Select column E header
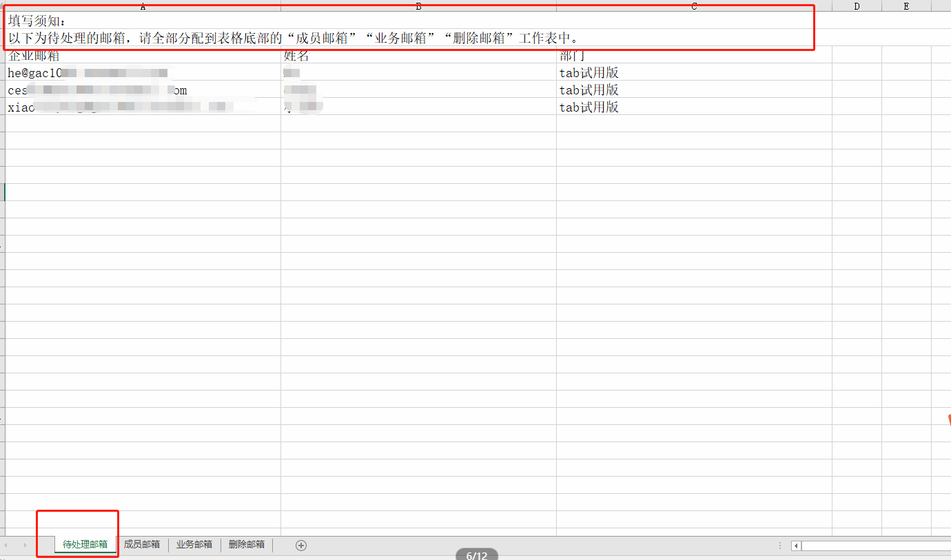This screenshot has height=560, width=951. click(x=906, y=6)
